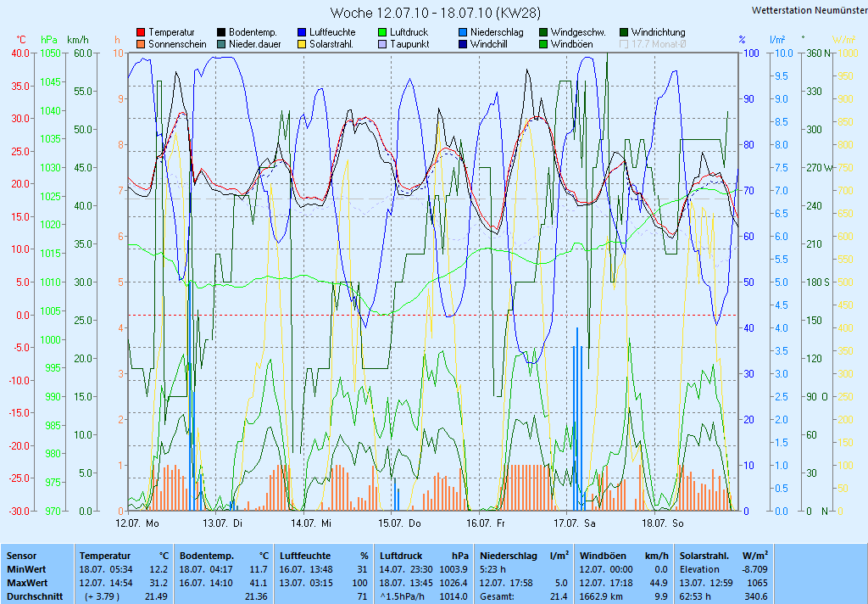Click the Luftdruck maximum value 1026.4
The image size is (868, 604).
453,584
